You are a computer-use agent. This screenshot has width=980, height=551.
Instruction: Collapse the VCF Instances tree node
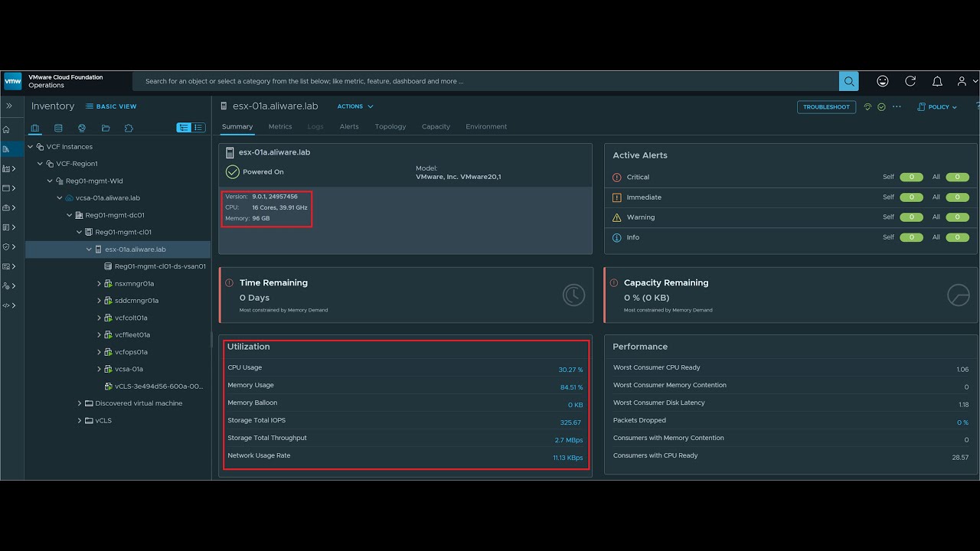(31, 147)
